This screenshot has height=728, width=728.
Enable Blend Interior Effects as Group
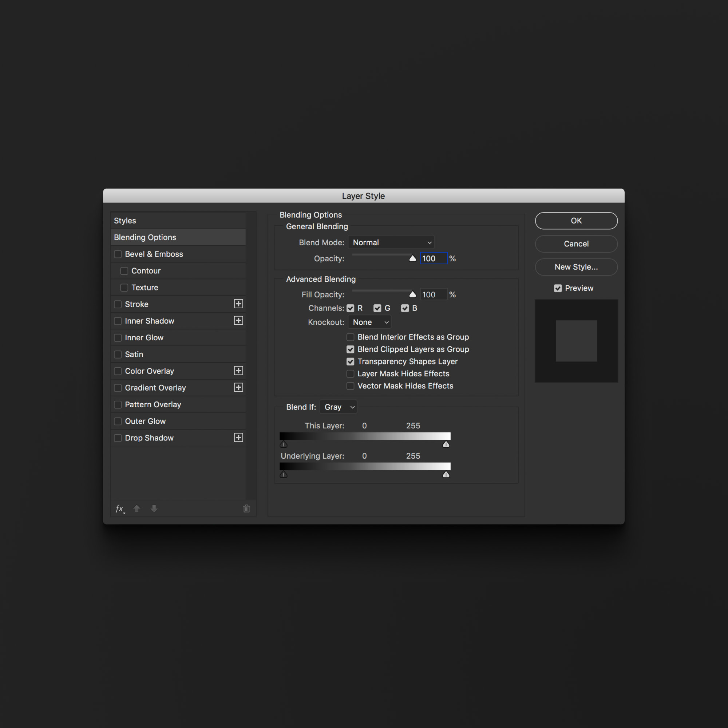(x=351, y=337)
